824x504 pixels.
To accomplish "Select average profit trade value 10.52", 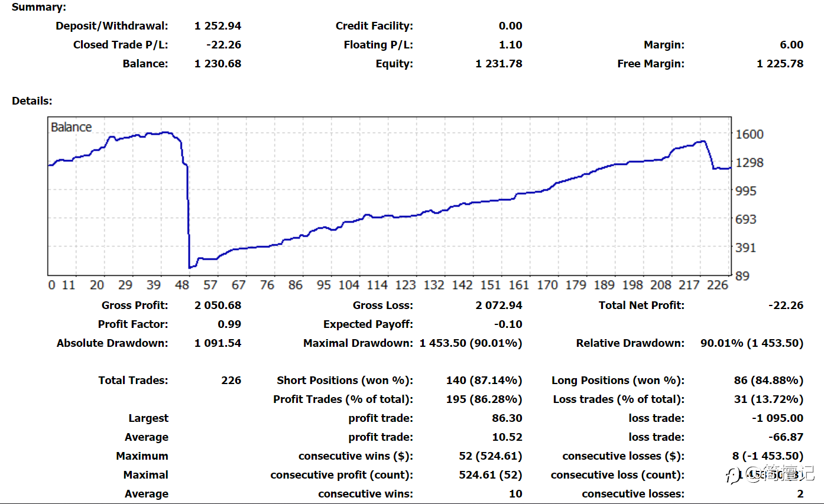I will [x=507, y=437].
